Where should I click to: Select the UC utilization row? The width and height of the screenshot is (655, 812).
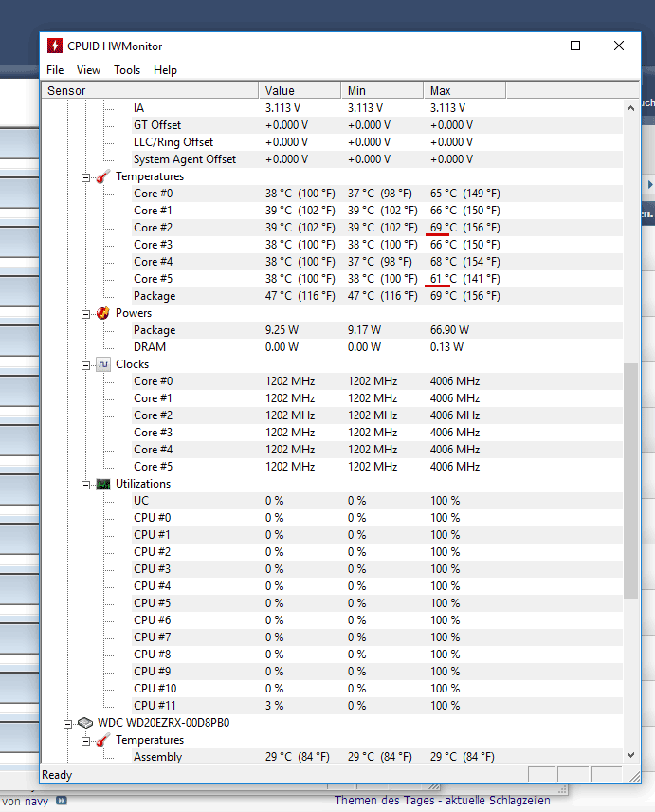click(377, 501)
